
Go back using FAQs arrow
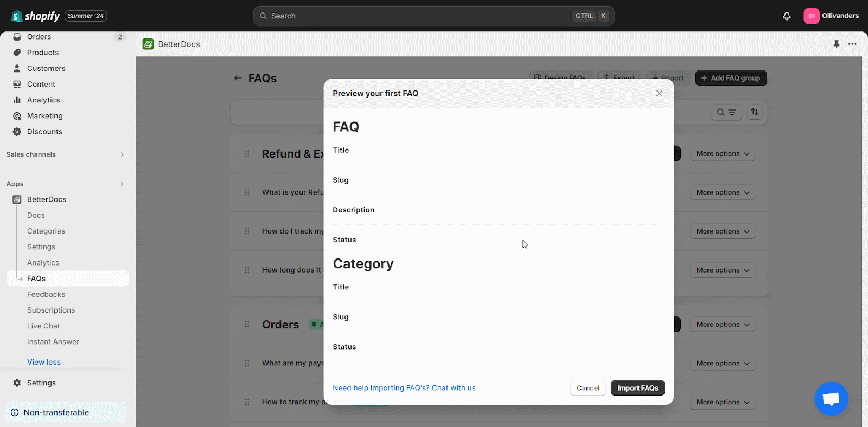(x=238, y=78)
